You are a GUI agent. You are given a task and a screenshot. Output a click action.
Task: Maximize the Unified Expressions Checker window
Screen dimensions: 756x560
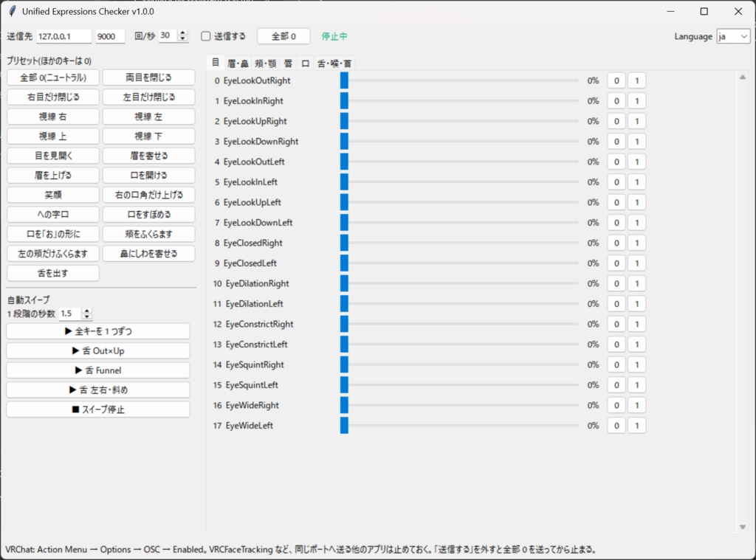[704, 11]
